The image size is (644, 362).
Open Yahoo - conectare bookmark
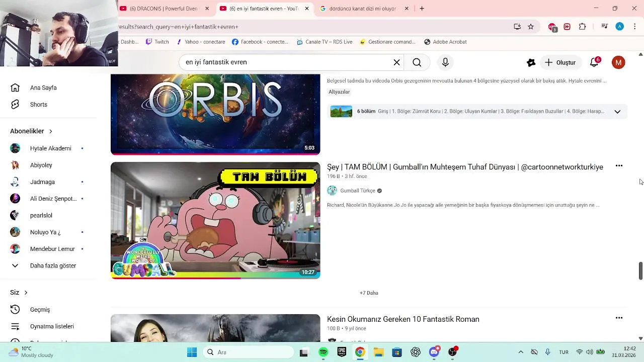[x=200, y=42]
